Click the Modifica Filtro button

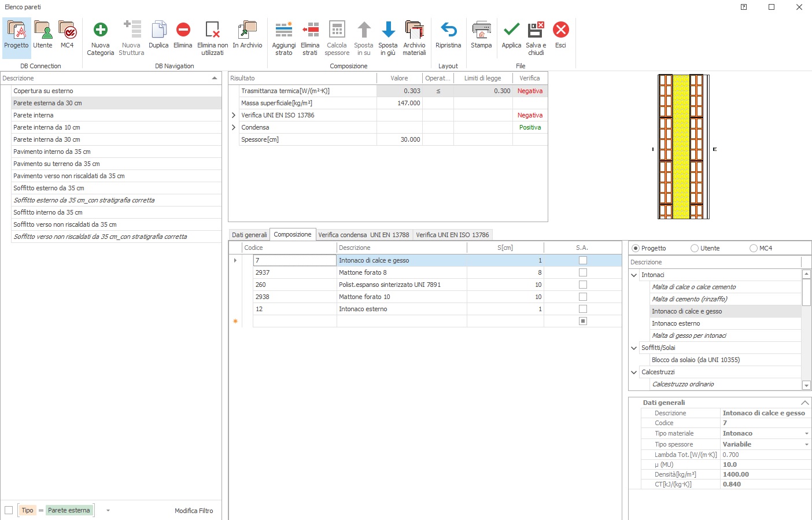pyautogui.click(x=194, y=511)
